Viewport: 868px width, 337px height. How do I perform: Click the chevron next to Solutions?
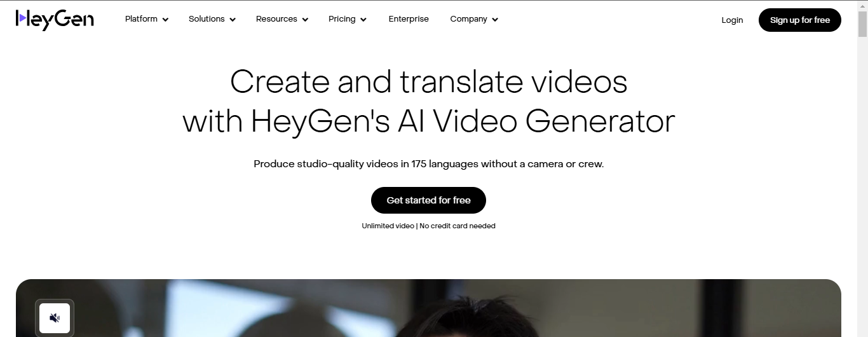click(x=233, y=20)
